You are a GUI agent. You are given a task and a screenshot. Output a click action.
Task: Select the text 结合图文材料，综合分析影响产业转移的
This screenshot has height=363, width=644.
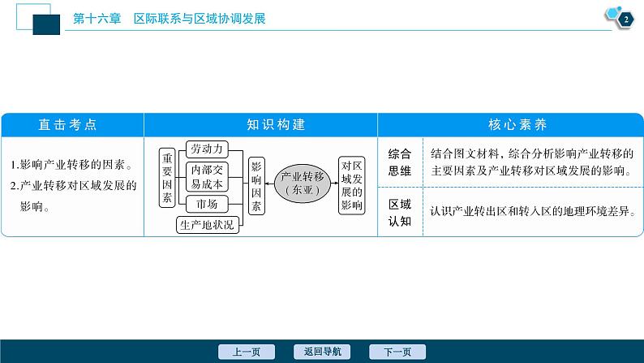(x=532, y=153)
